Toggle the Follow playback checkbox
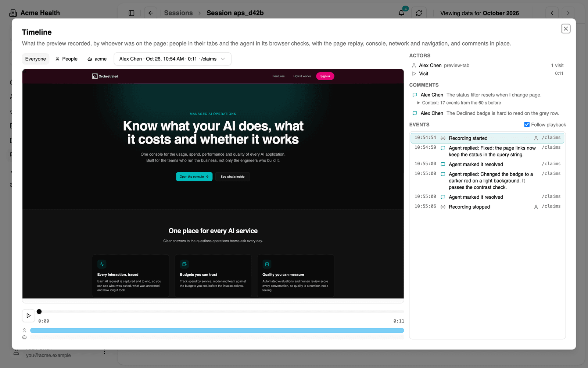 [x=527, y=124]
